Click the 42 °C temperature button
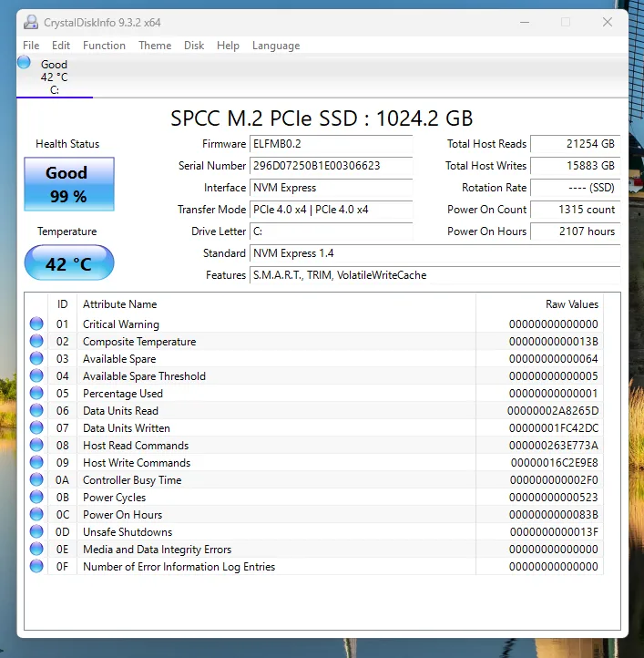Image resolution: width=644 pixels, height=658 pixels. click(68, 264)
